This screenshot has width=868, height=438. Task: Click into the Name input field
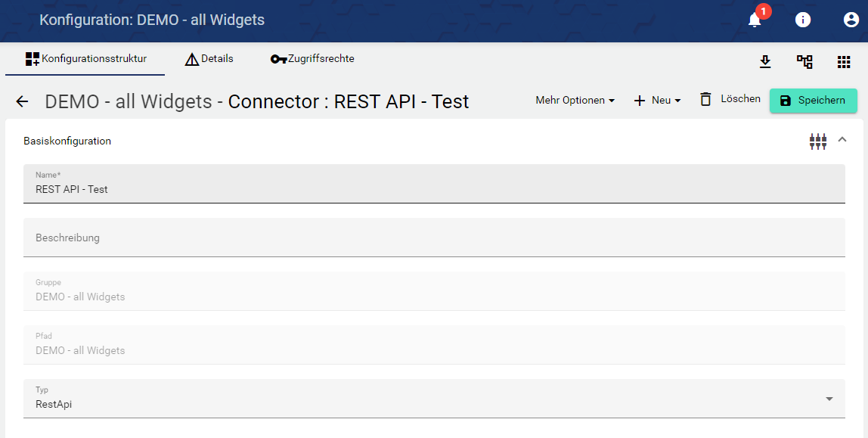(434, 189)
